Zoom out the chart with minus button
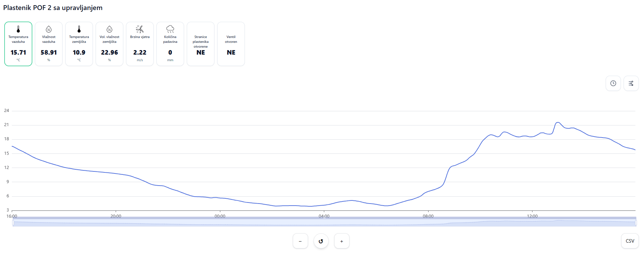The image size is (644, 254). tap(300, 241)
